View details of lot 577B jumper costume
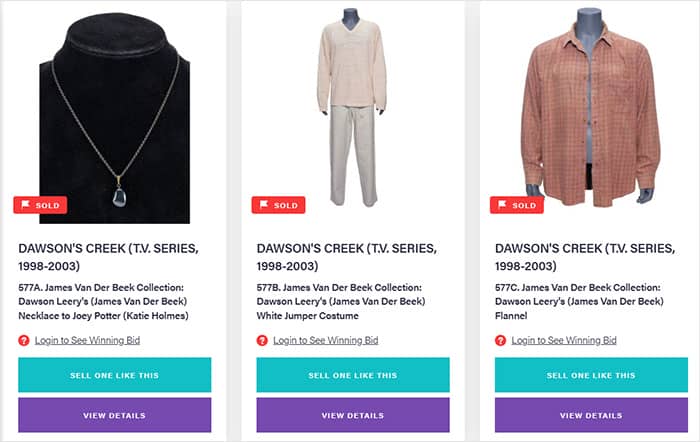Screen dimensions: 700x442 353,415
